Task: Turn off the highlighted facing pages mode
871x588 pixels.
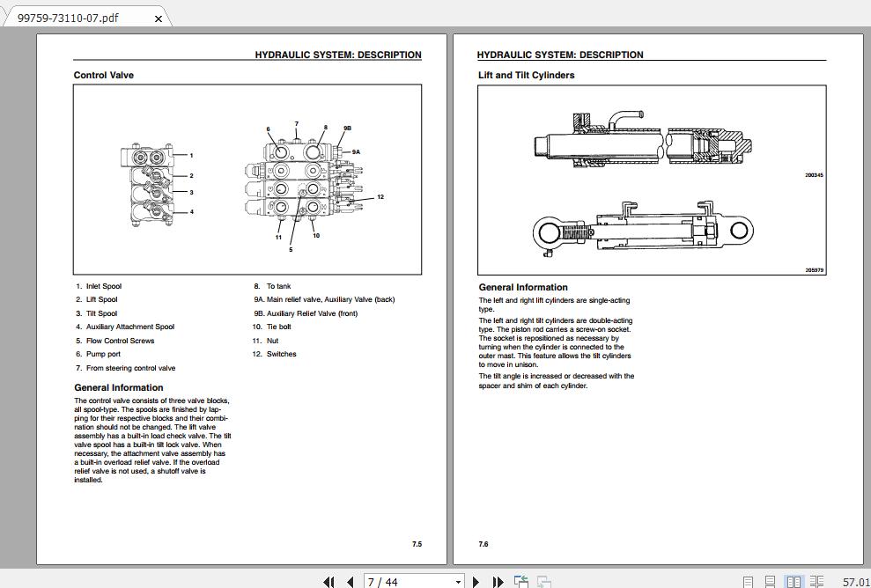Action: pyautogui.click(x=793, y=582)
